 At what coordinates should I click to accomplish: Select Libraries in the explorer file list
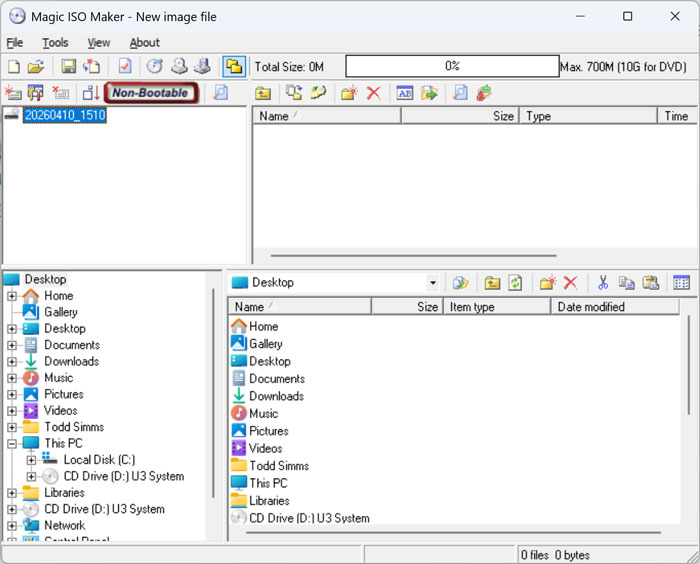tap(269, 501)
